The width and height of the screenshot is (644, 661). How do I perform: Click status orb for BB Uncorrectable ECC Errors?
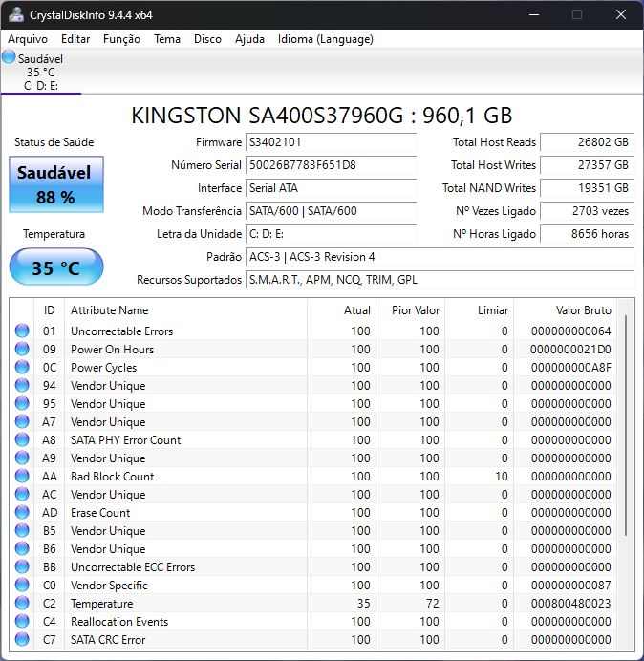(22, 566)
